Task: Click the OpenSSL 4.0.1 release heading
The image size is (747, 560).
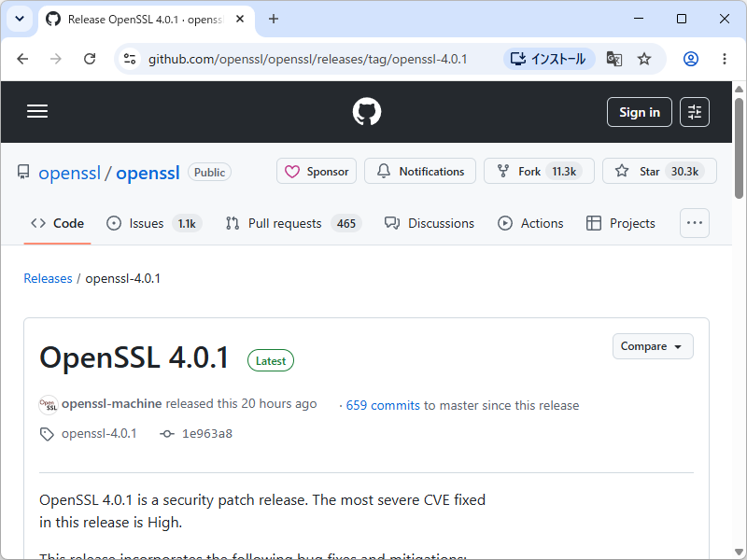Action: pos(134,357)
